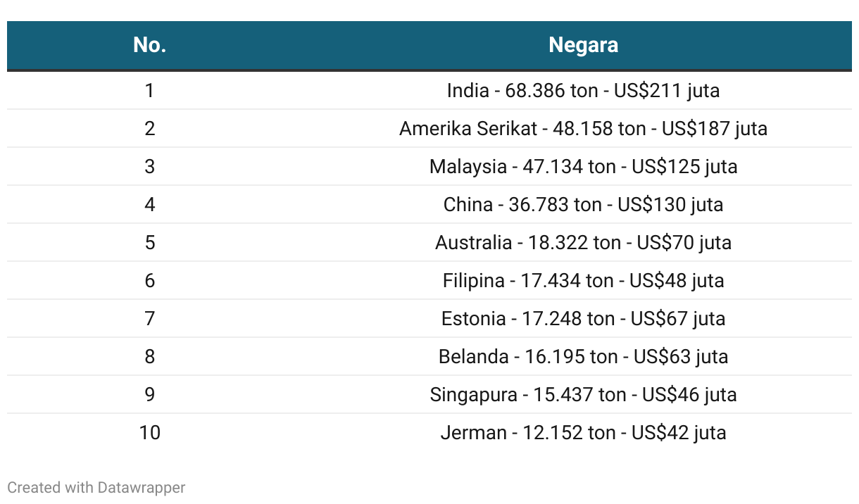Select row number 2 cell

click(x=149, y=129)
